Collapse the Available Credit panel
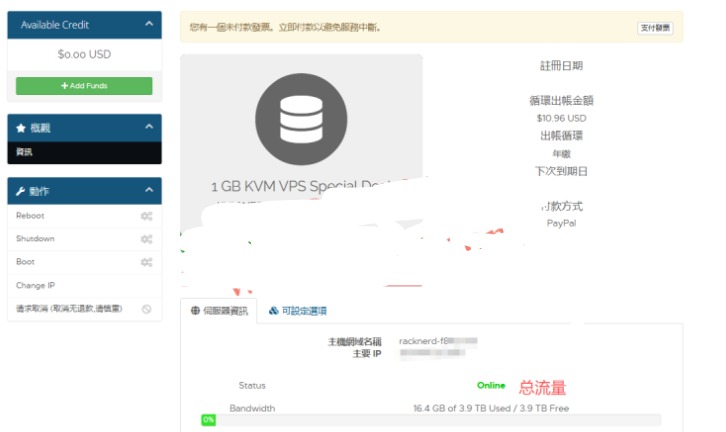 pyautogui.click(x=148, y=24)
